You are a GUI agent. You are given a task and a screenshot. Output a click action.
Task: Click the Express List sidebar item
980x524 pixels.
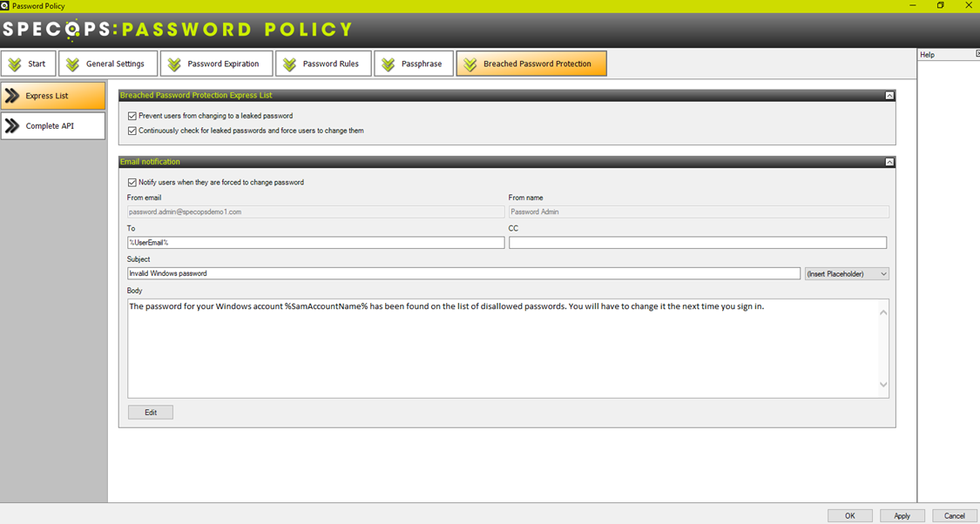click(x=53, y=96)
